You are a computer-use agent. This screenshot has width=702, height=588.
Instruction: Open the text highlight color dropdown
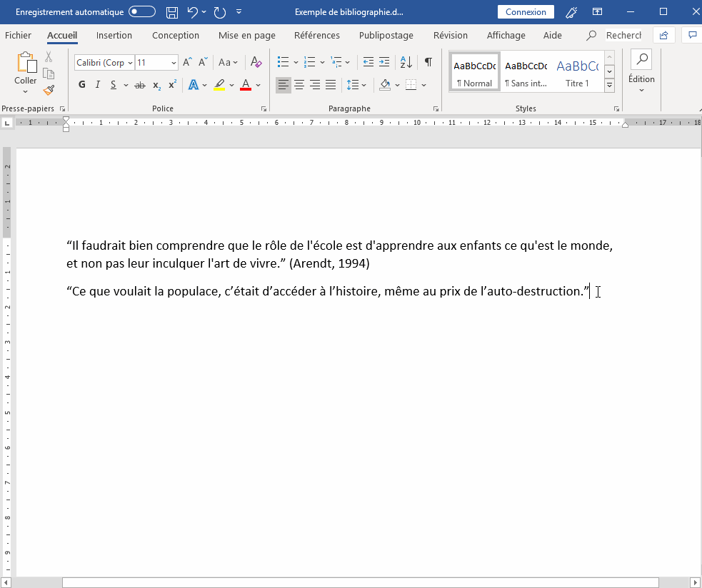[231, 84]
